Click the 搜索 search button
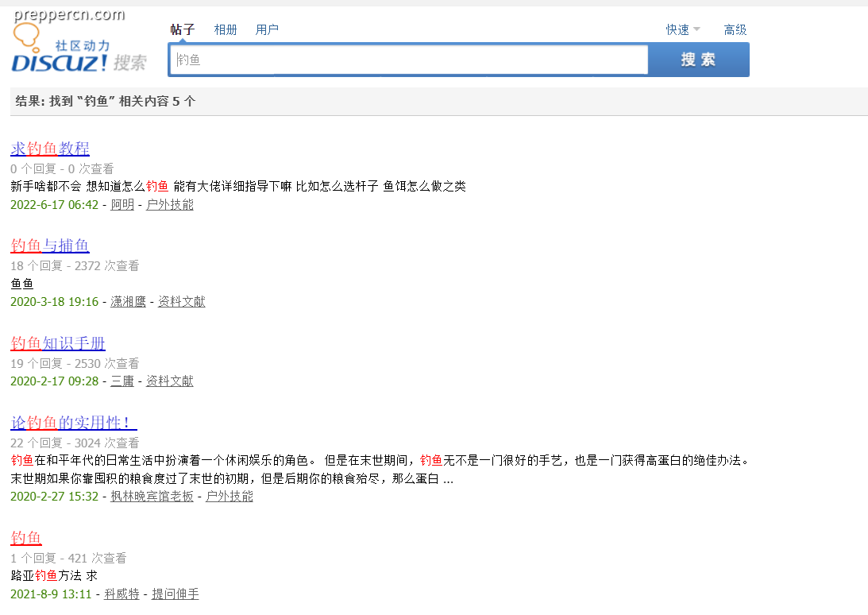The height and width of the screenshot is (615, 868). point(699,60)
